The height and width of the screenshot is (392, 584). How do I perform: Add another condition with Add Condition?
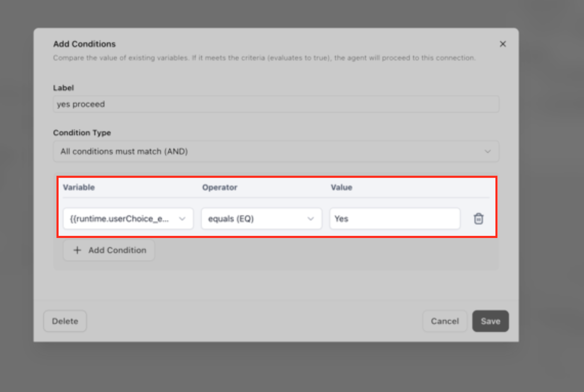click(x=109, y=250)
